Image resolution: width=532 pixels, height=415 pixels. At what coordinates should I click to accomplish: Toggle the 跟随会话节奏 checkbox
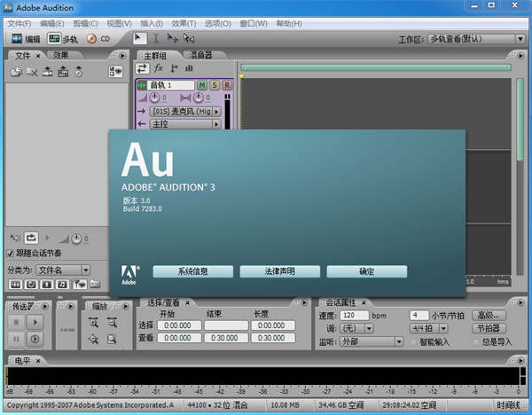tap(10, 253)
